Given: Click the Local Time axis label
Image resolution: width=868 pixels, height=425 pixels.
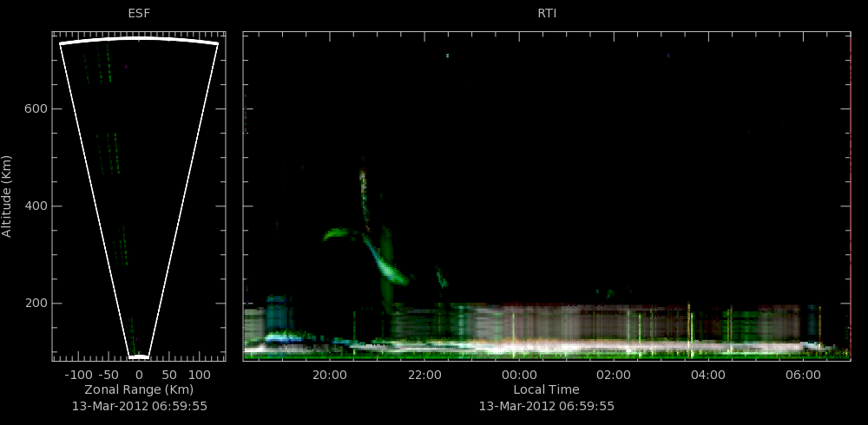Looking at the screenshot, I should point(546,389).
